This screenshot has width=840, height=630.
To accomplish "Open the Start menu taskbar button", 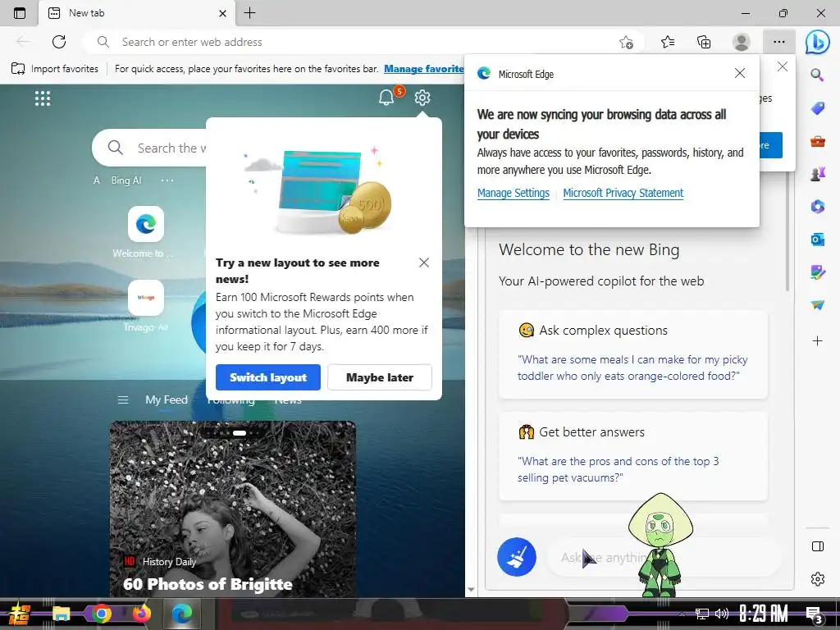I will tap(20, 614).
